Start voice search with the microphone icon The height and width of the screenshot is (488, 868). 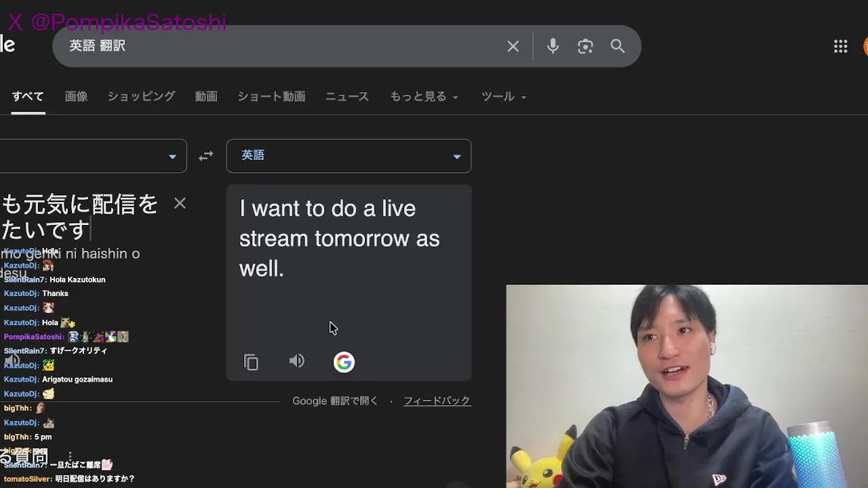click(x=553, y=46)
